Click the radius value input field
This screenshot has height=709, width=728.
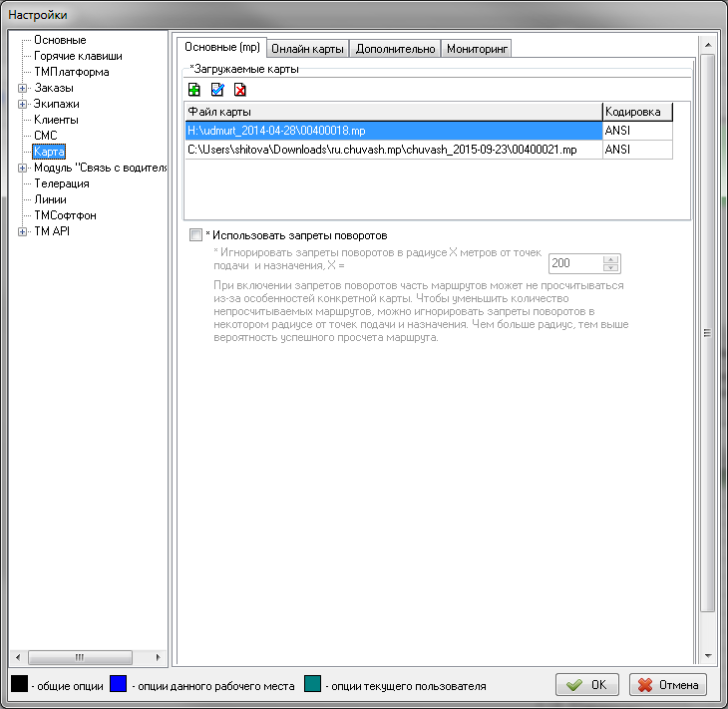pyautogui.click(x=575, y=263)
